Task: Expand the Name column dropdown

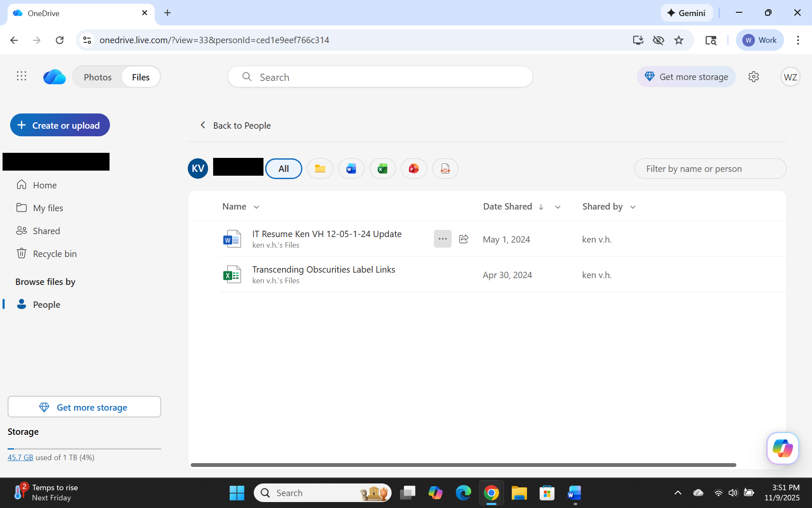Action: (256, 207)
